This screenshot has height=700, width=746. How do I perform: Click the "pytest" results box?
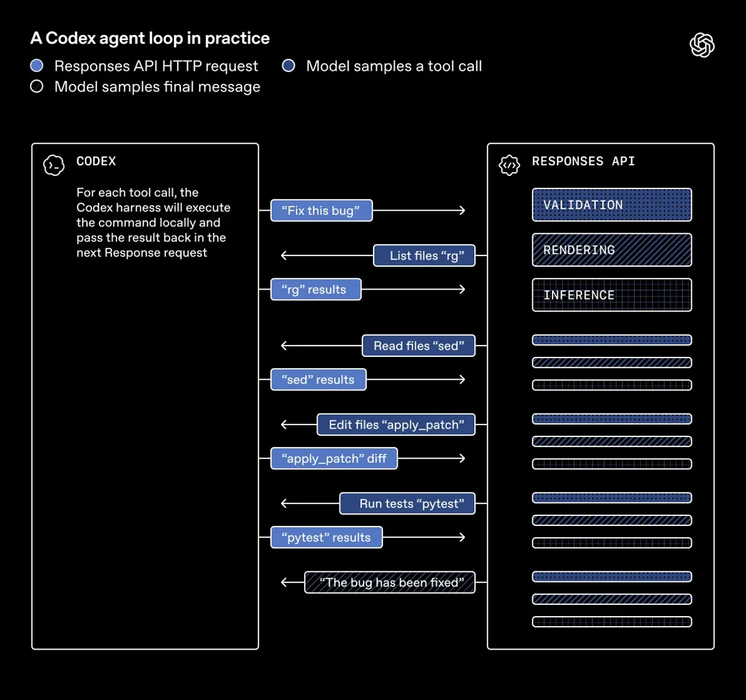click(326, 538)
